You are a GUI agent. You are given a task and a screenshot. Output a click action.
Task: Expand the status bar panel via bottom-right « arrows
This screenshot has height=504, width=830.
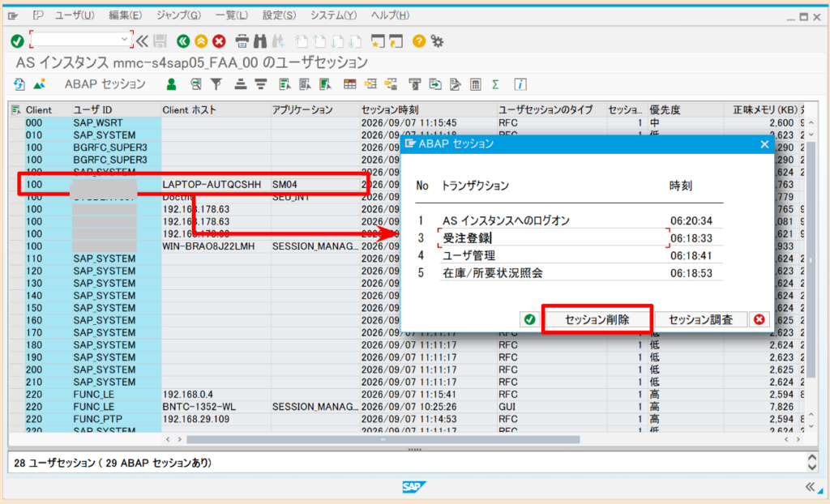click(x=810, y=486)
